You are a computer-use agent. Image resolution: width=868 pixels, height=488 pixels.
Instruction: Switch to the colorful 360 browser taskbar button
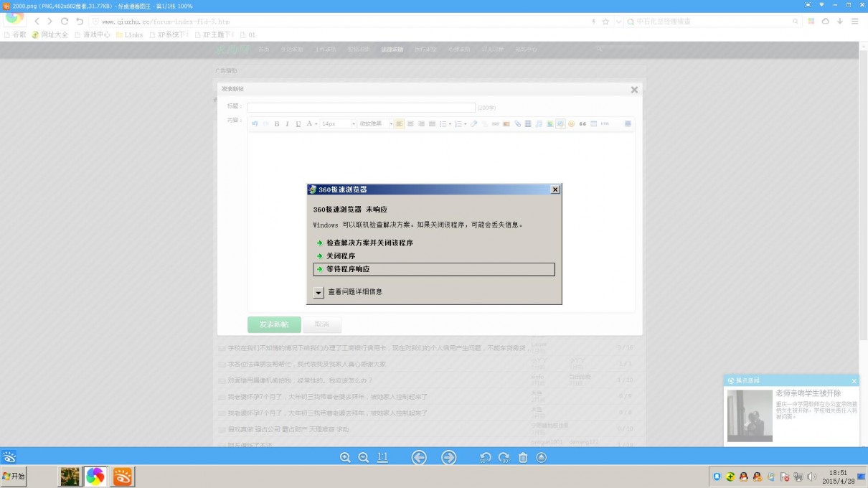tap(95, 477)
